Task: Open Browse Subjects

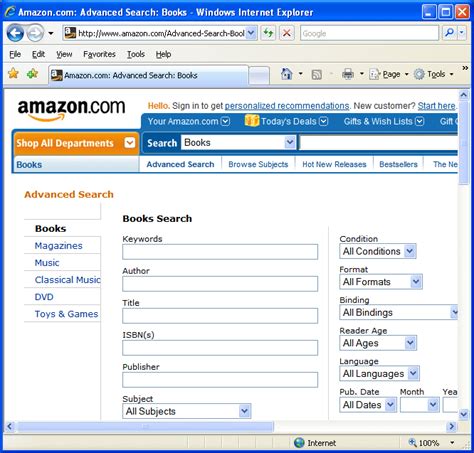Action: click(258, 164)
